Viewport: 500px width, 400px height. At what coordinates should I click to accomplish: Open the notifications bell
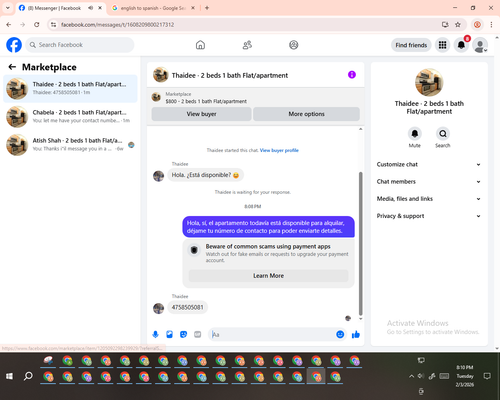coord(461,45)
